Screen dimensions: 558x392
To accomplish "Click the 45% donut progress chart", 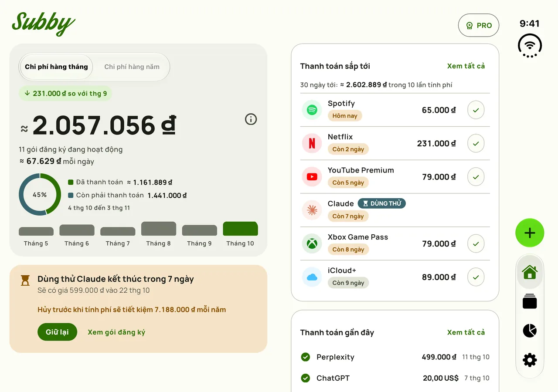I will tap(40, 194).
